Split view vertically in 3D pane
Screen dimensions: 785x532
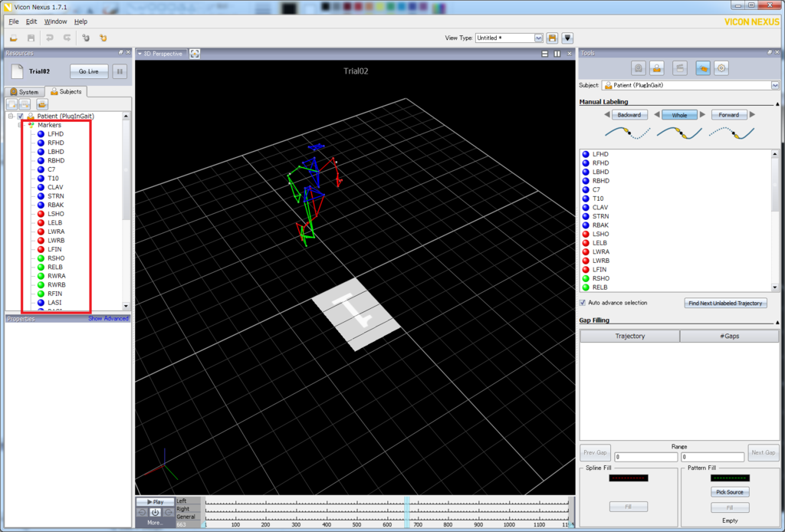557,54
